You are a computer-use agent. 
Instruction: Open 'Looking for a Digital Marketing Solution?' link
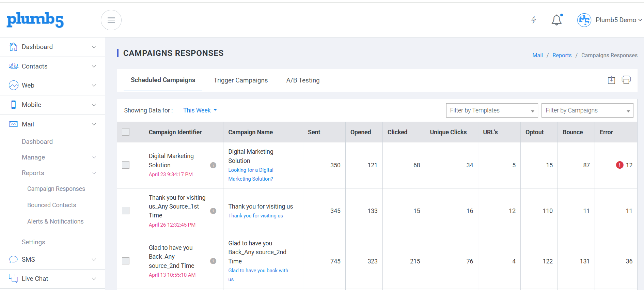251,174
